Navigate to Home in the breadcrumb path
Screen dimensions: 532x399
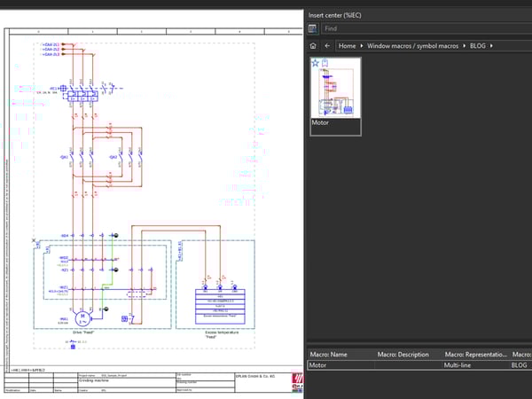pyautogui.click(x=347, y=45)
